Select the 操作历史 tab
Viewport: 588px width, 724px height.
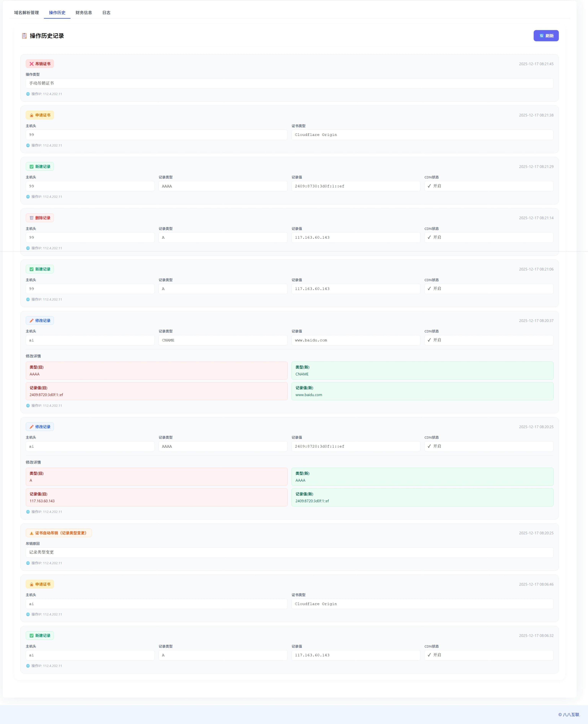pyautogui.click(x=57, y=13)
